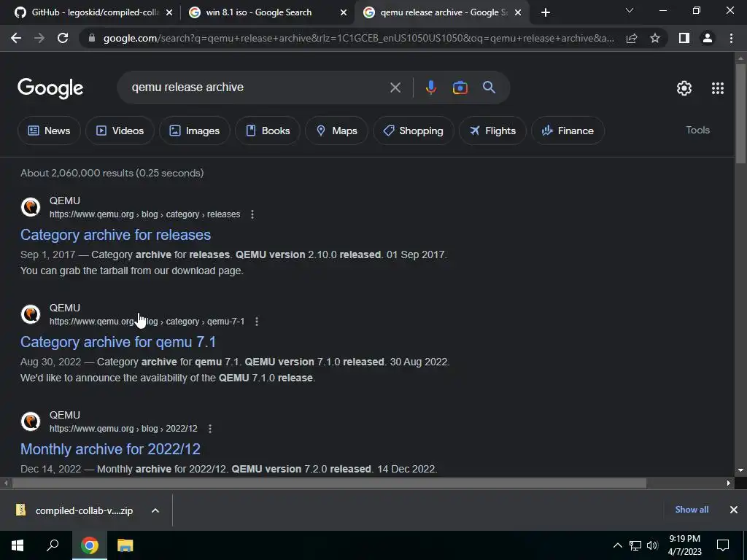The height and width of the screenshot is (560, 747).
Task: Search by image with the camera icon
Action: click(460, 87)
